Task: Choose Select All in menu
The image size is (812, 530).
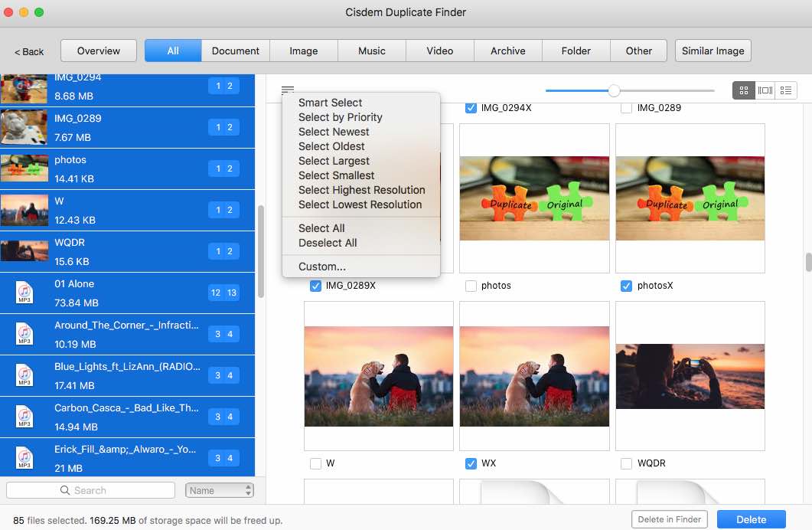Action: tap(361, 228)
